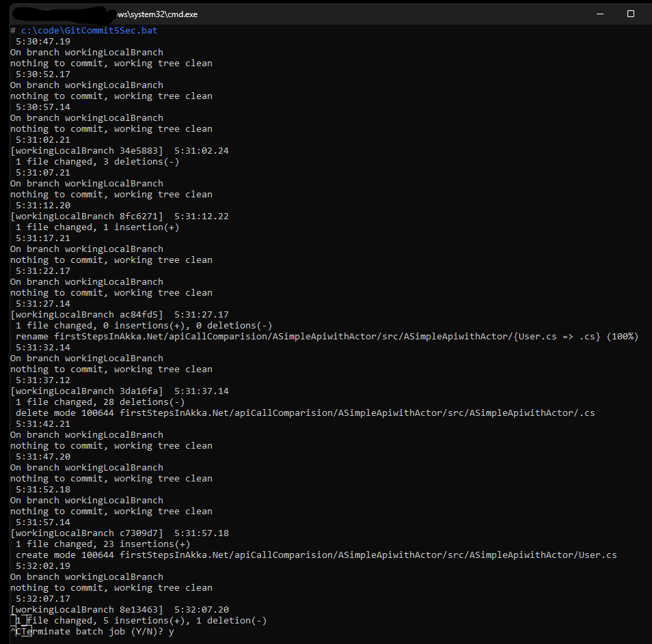The width and height of the screenshot is (652, 644).
Task: Click commit line with hash 8e13463
Action: click(x=120, y=610)
